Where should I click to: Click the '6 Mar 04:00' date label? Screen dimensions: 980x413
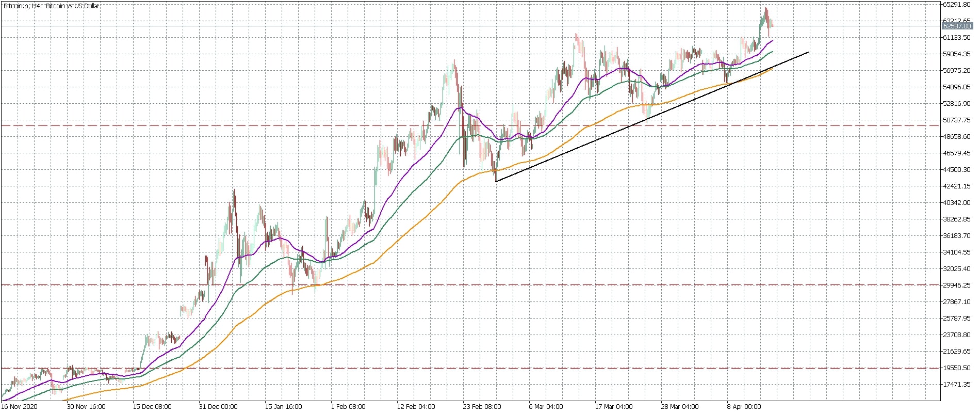[546, 407]
